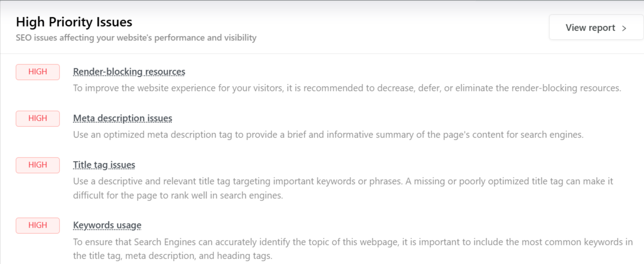The width and height of the screenshot is (644, 264).
Task: Open the Render-blocking resources issue link
Action: 129,72
